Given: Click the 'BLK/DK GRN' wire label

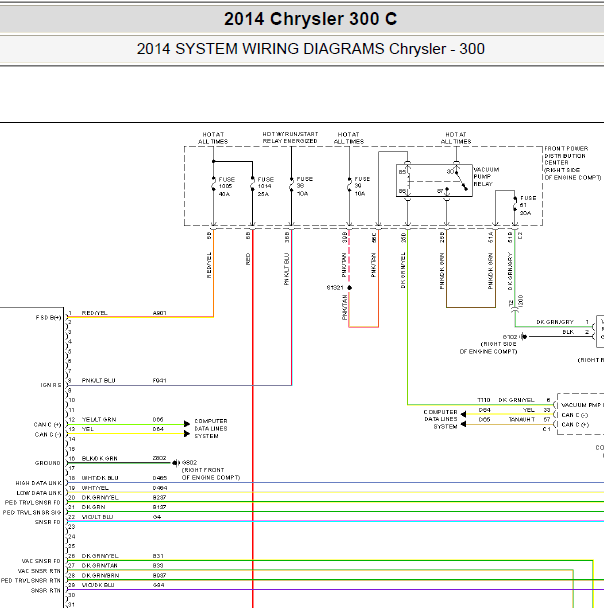Looking at the screenshot, I should [100, 458].
